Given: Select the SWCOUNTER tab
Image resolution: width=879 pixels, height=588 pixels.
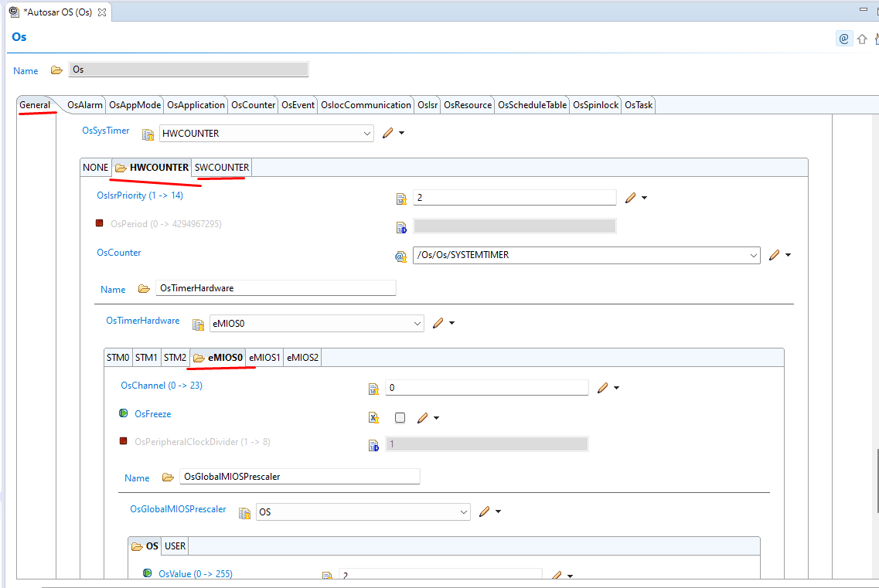Looking at the screenshot, I should [221, 167].
